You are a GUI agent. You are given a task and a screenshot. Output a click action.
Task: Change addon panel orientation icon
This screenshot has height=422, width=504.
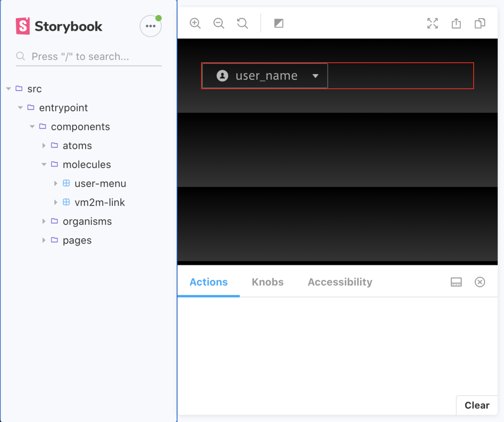click(456, 282)
